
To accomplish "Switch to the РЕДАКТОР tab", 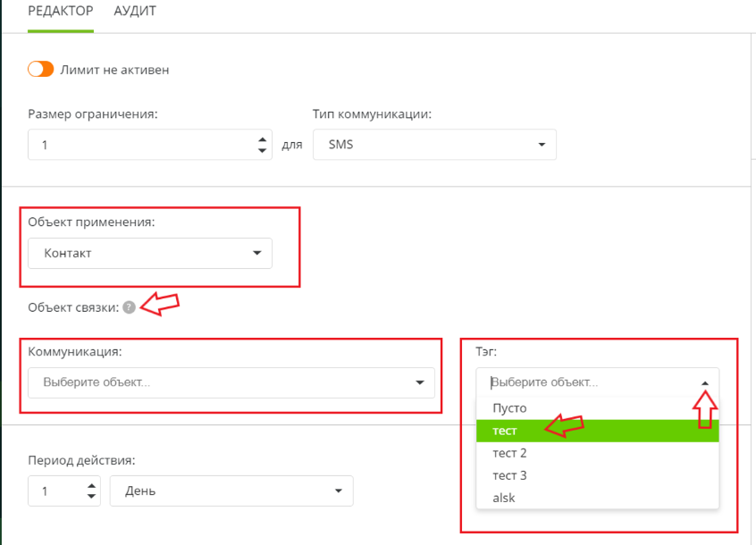I will (x=61, y=12).
